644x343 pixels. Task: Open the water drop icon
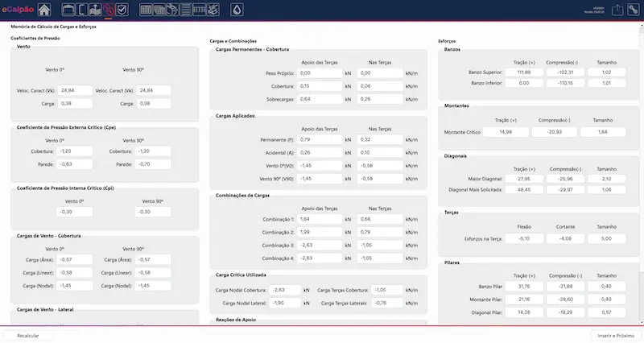pos(236,10)
